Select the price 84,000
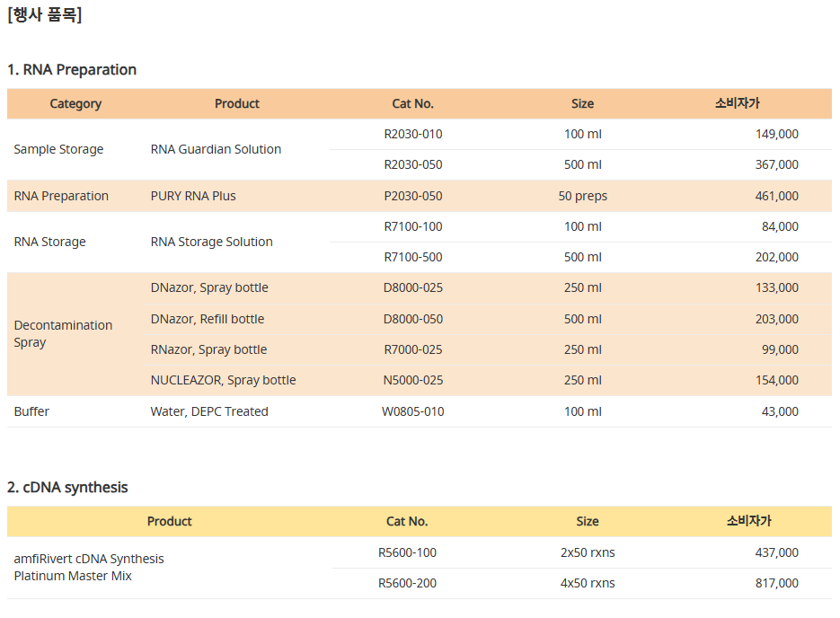 (x=780, y=226)
